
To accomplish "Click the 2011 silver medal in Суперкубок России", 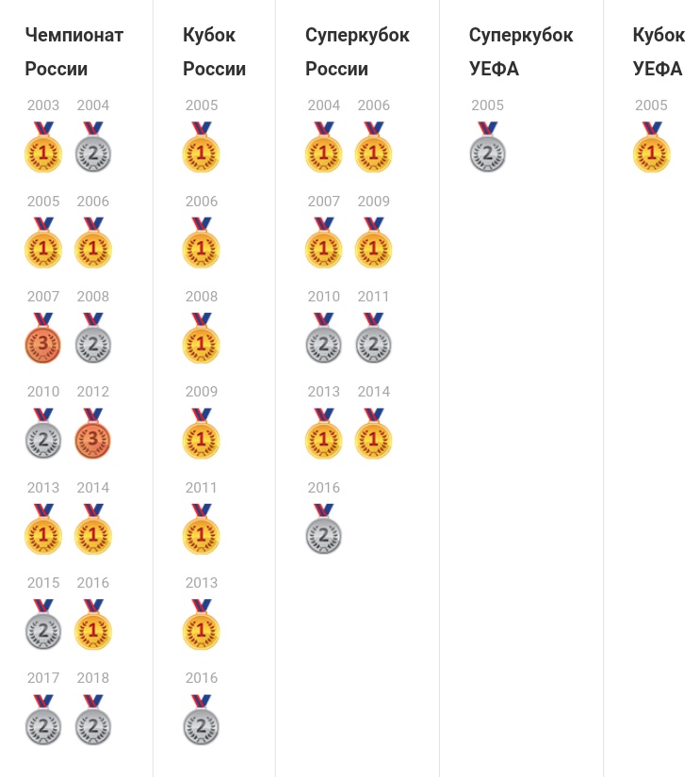I will [x=373, y=338].
